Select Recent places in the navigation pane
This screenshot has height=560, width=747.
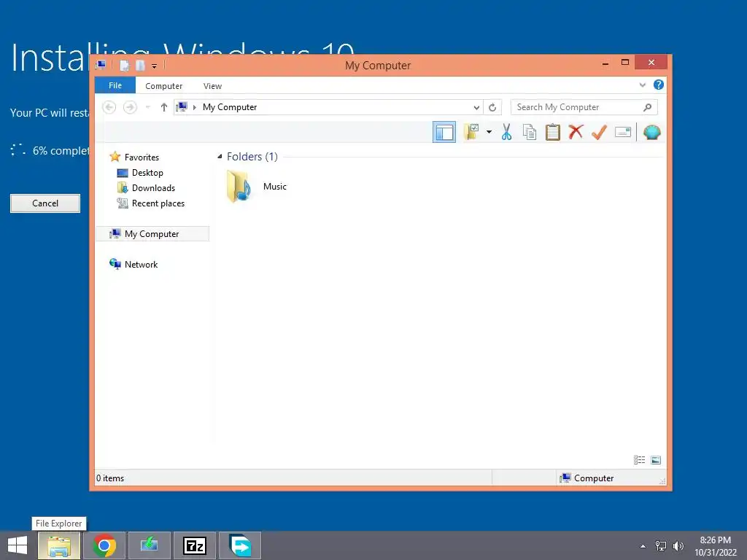158,203
